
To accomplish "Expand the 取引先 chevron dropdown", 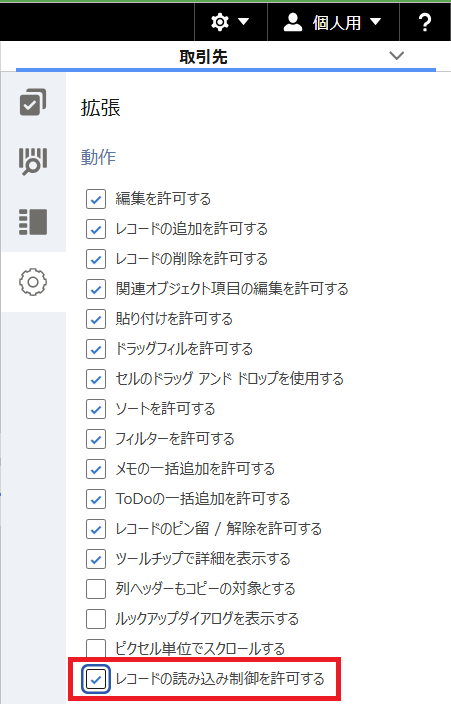I will click(397, 56).
